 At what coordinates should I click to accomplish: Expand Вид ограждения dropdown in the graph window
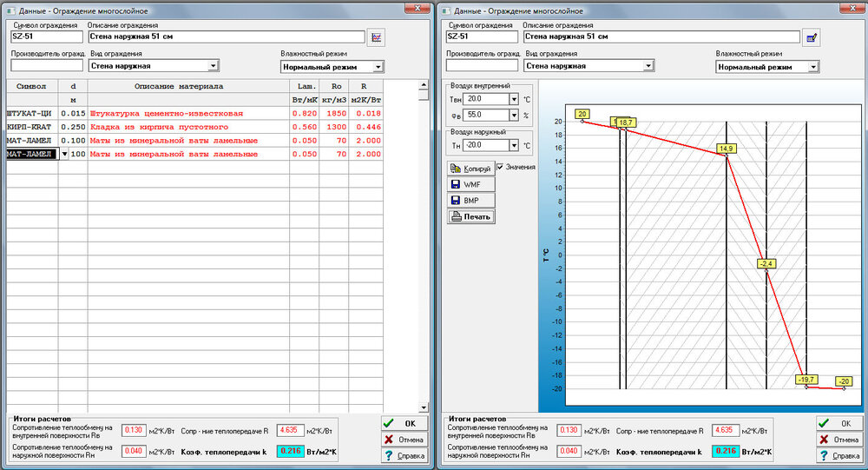coord(648,66)
